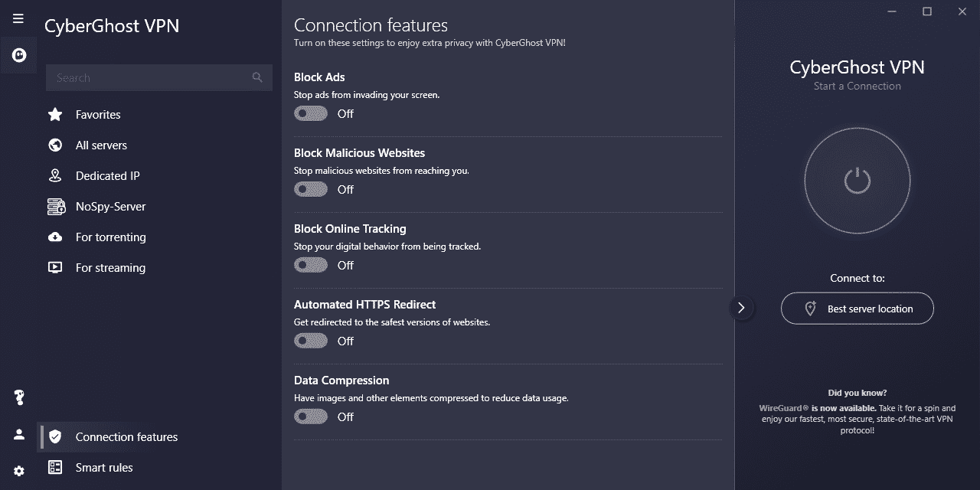Image resolution: width=980 pixels, height=490 pixels.
Task: Click inside the Search field
Action: 153,77
